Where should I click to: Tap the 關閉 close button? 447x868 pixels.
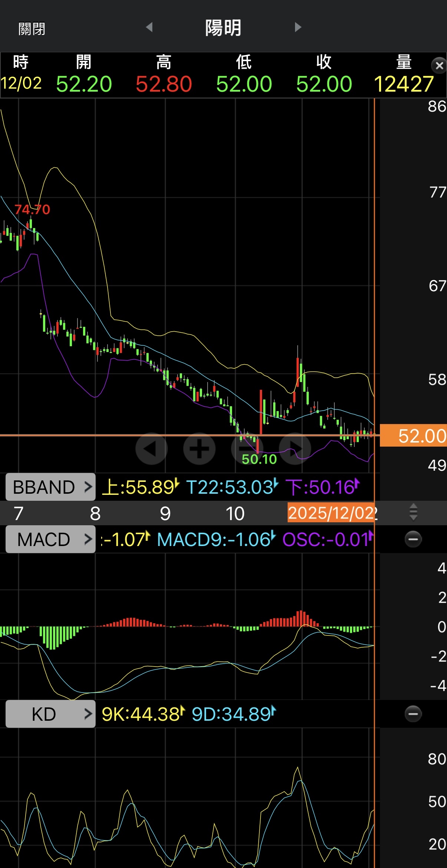32,29
